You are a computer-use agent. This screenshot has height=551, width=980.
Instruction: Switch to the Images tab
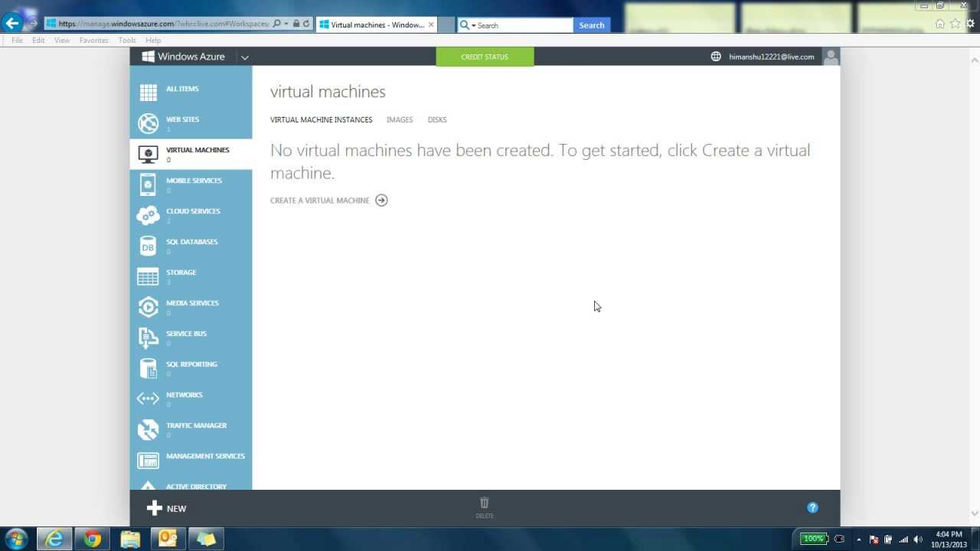coord(400,120)
